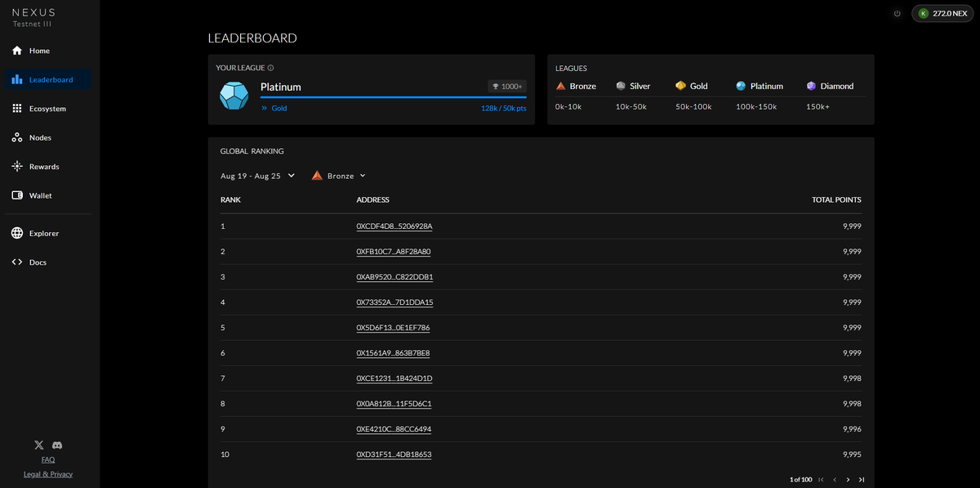Click the Platinum league icon in Leagues panel

[x=741, y=86]
